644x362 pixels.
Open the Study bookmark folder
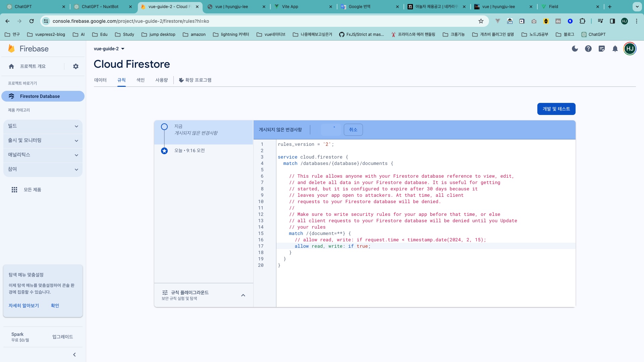[124, 35]
